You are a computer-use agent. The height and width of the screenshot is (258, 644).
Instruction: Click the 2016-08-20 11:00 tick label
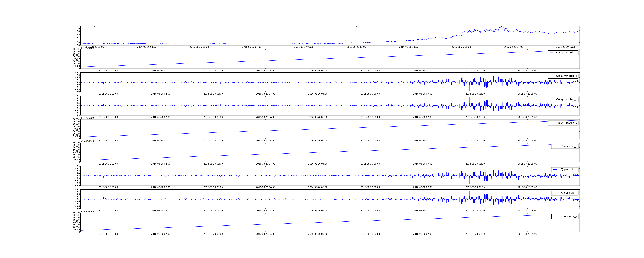tap(356, 47)
